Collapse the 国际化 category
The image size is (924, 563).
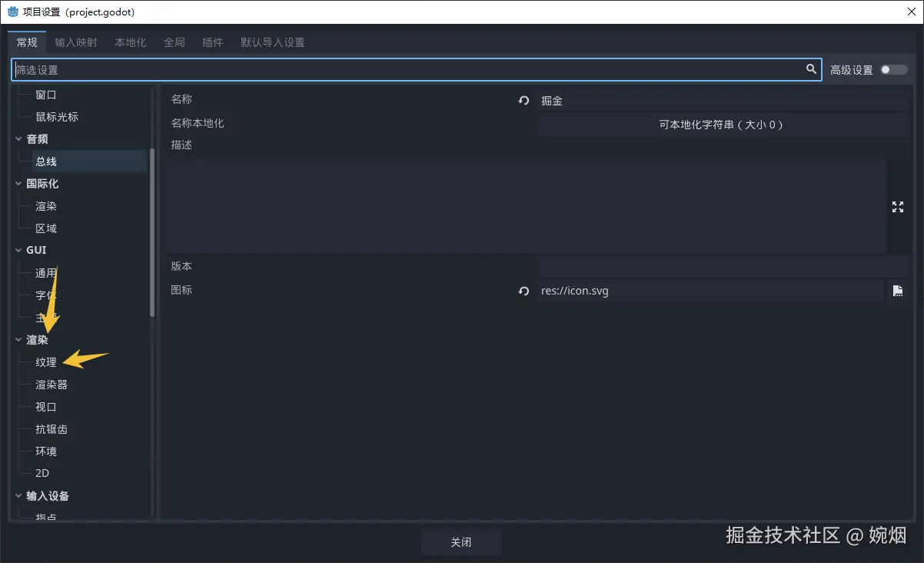coord(18,184)
